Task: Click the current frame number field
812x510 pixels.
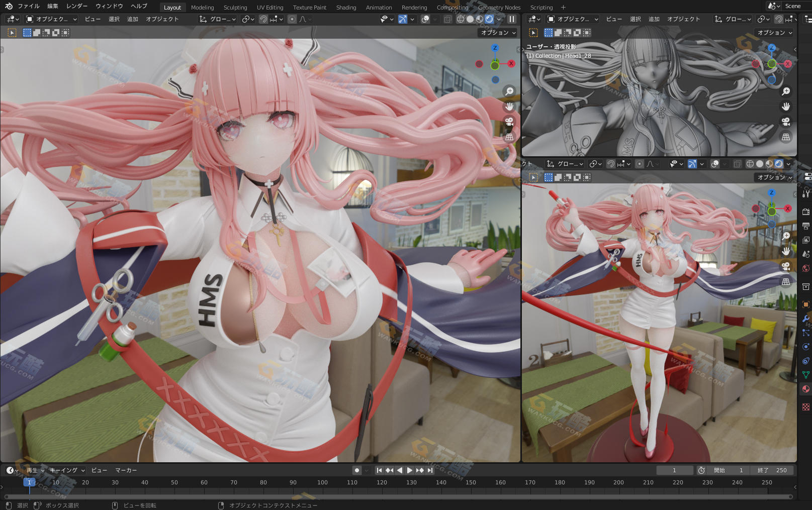Action: [675, 470]
